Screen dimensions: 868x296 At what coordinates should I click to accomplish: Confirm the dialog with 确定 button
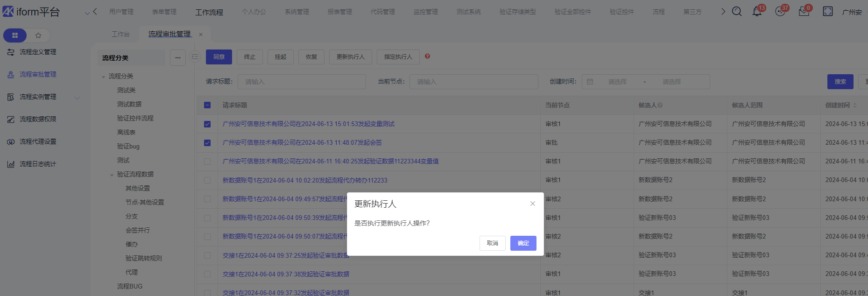(523, 243)
